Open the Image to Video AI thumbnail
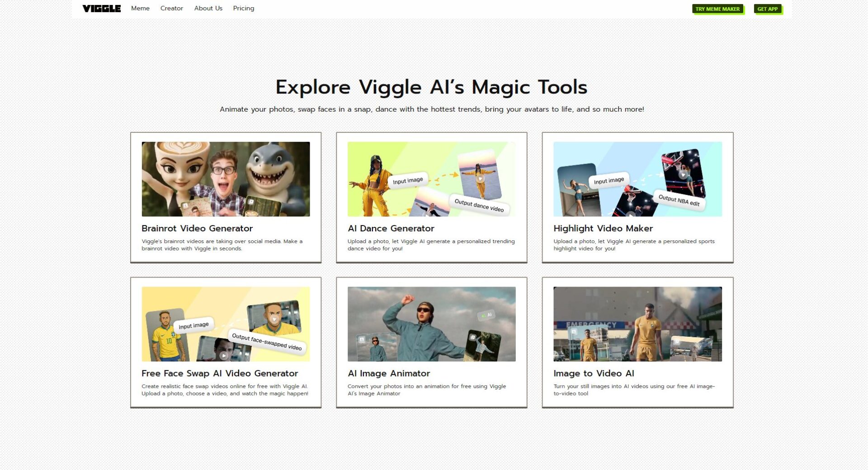Image resolution: width=868 pixels, height=470 pixels. tap(637, 324)
